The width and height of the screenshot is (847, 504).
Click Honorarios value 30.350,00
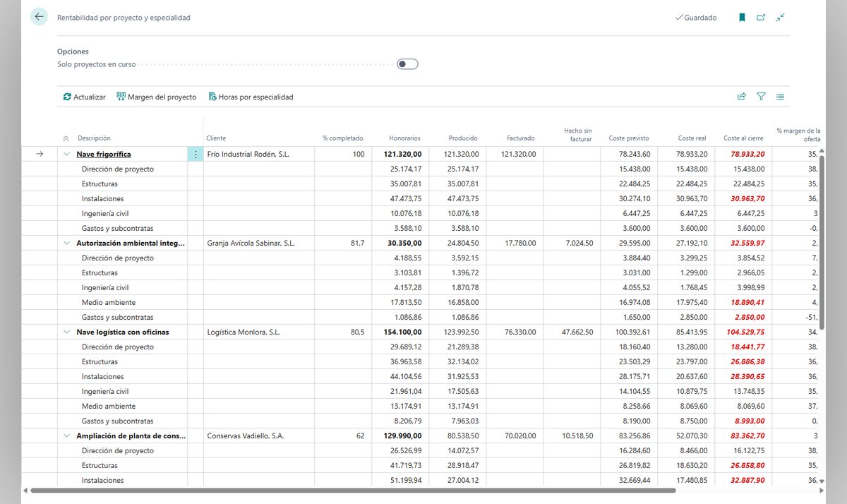pyautogui.click(x=404, y=243)
